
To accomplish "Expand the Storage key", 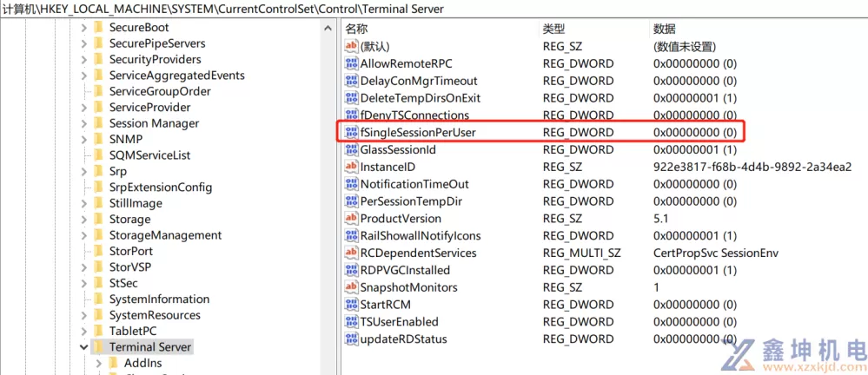I will coord(83,220).
